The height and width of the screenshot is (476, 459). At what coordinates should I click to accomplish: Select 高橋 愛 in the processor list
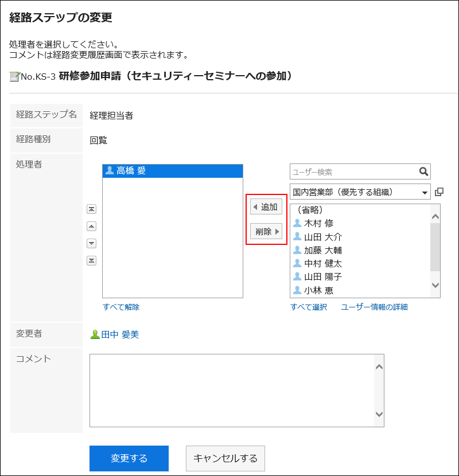coord(173,171)
